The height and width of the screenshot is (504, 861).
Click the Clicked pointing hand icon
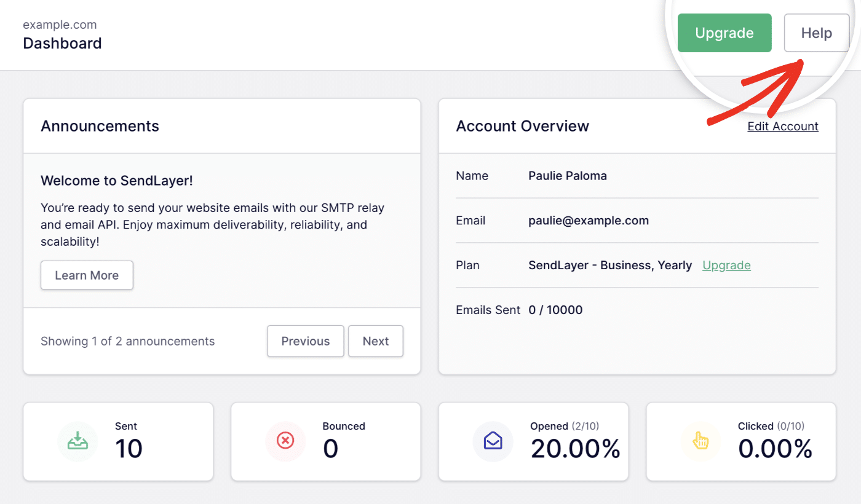pos(701,441)
